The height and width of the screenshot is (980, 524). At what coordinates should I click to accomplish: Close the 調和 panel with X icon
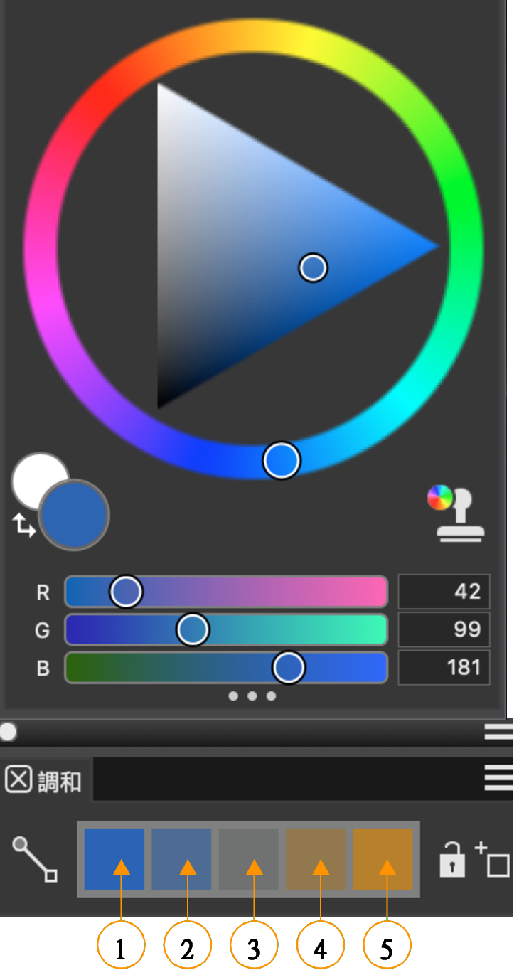pos(18,780)
